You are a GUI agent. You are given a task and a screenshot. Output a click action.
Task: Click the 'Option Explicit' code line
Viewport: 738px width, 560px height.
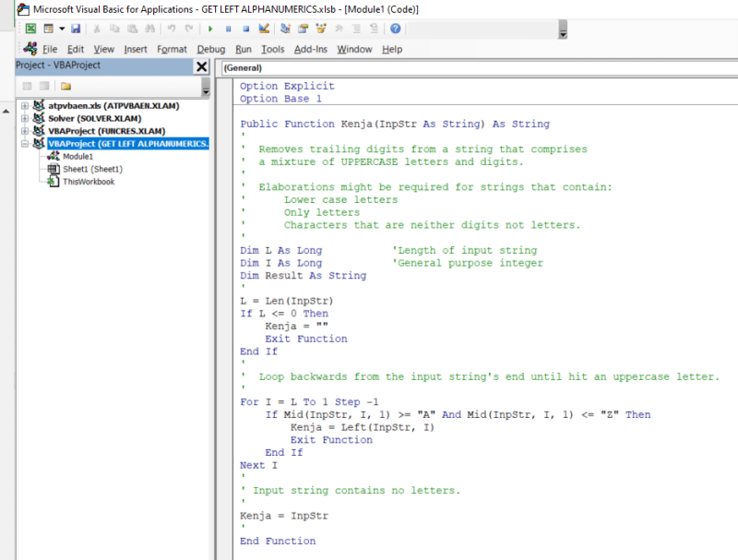coord(287,86)
